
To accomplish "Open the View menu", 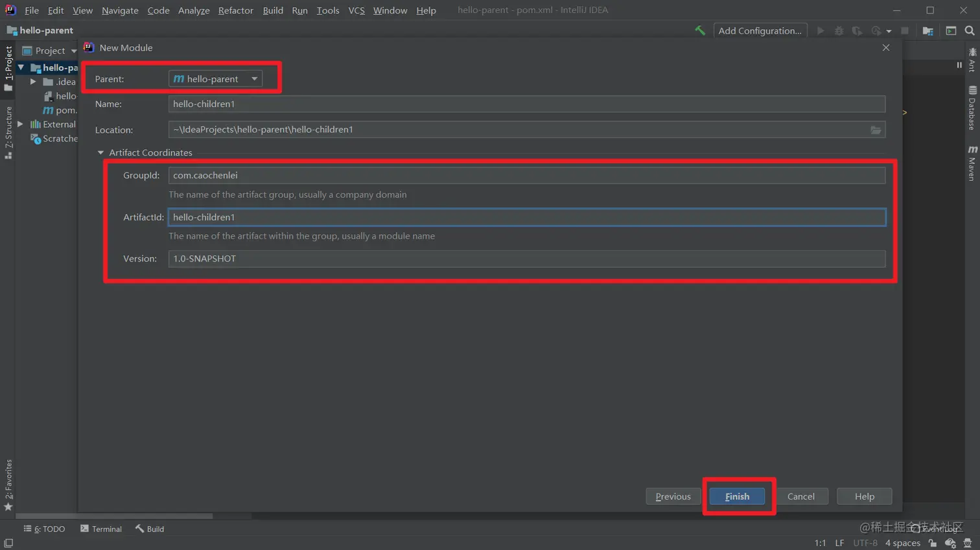I will point(82,10).
